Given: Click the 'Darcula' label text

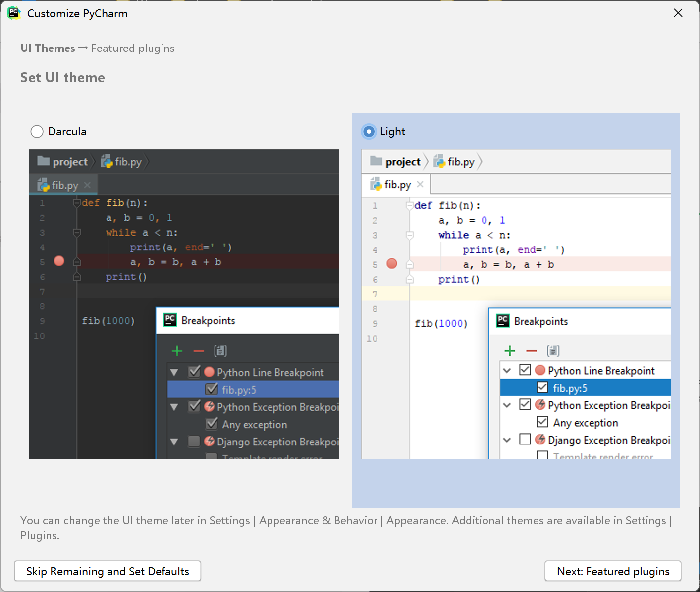Looking at the screenshot, I should (x=67, y=131).
